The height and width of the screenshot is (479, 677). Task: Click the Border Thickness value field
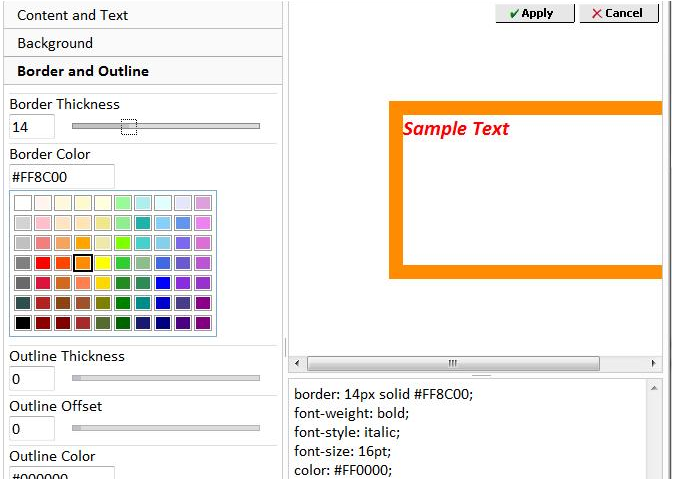(32, 127)
